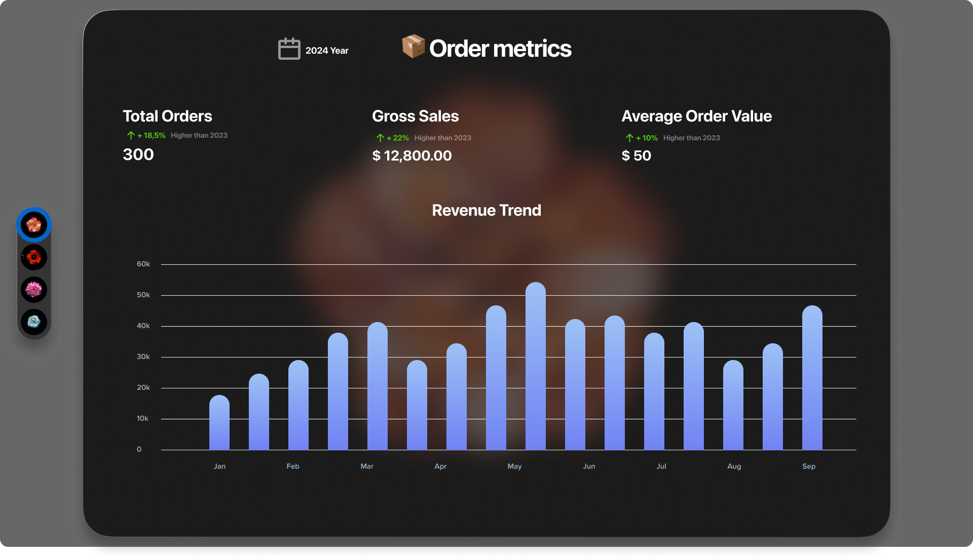Click the Revenue Trend chart title
This screenshot has height=560, width=973.
[486, 210]
